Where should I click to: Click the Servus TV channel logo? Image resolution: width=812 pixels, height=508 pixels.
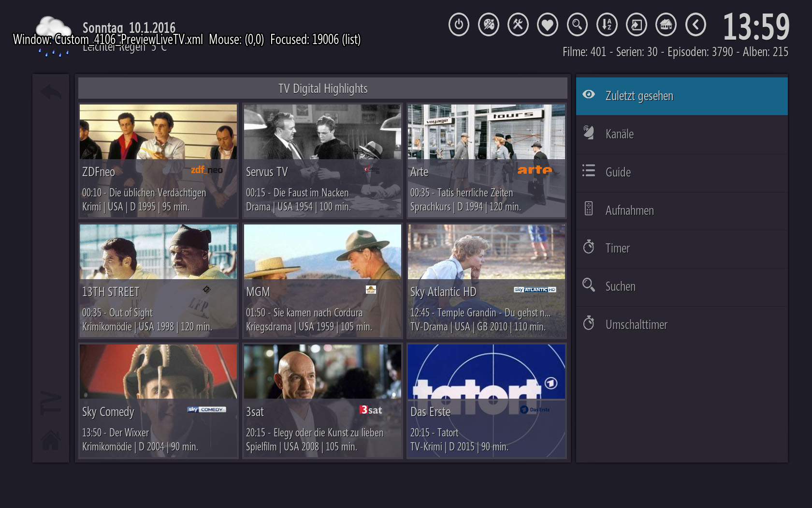[372, 169]
